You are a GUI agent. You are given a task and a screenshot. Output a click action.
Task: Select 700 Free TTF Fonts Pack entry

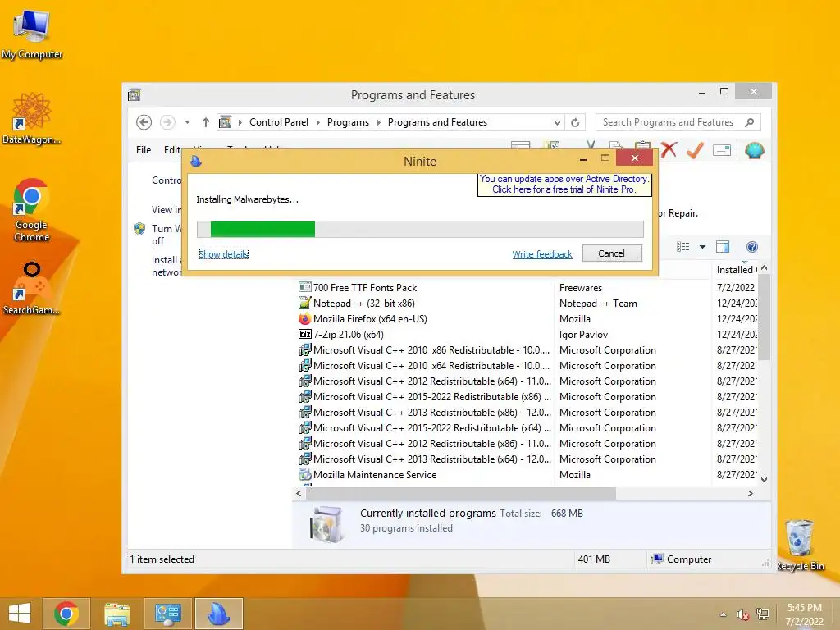365,288
